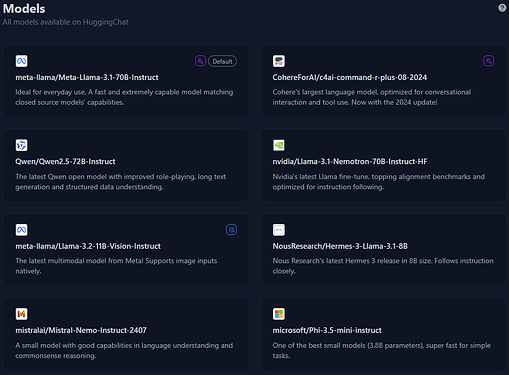Click the NousResearch logo icon
The height and width of the screenshot is (375, 509).
coord(279,230)
